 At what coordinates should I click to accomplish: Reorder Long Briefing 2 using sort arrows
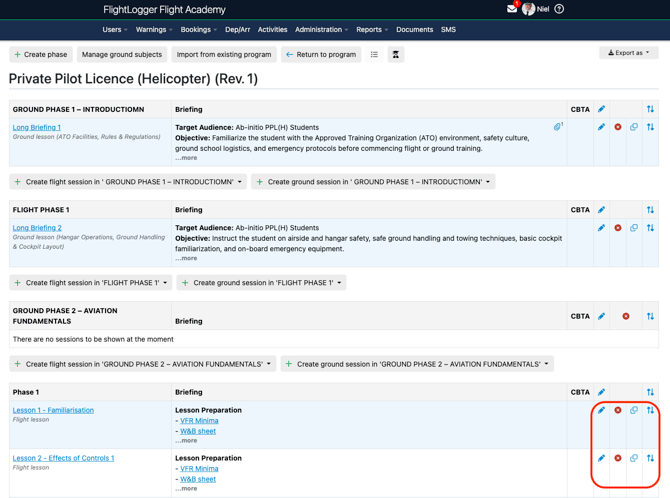pos(650,228)
